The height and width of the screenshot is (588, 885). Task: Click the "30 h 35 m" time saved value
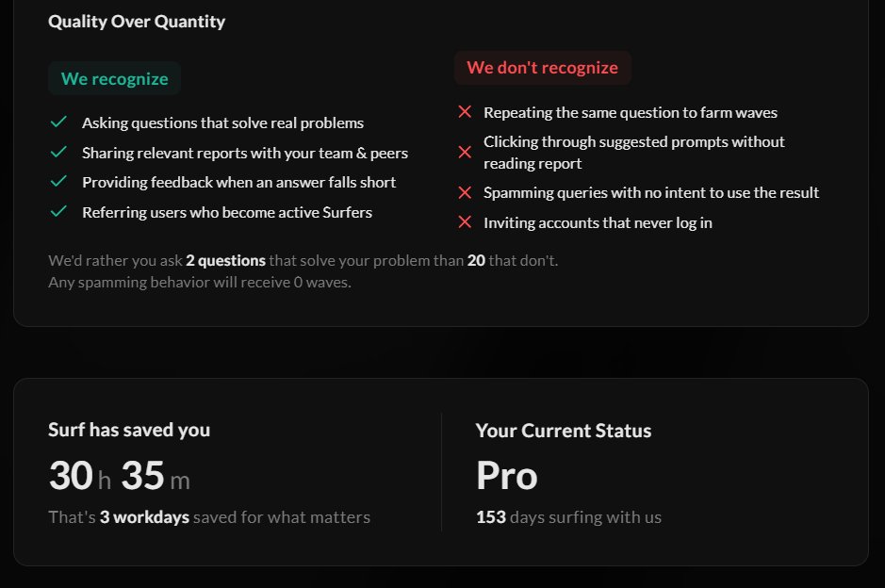point(119,477)
